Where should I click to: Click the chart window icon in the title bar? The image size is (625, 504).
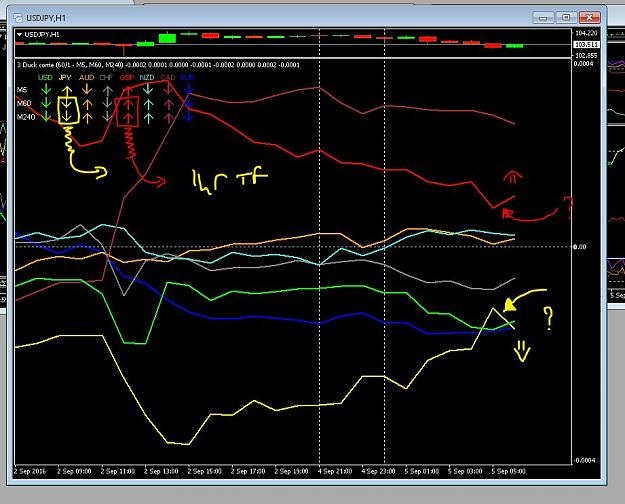tap(18, 18)
